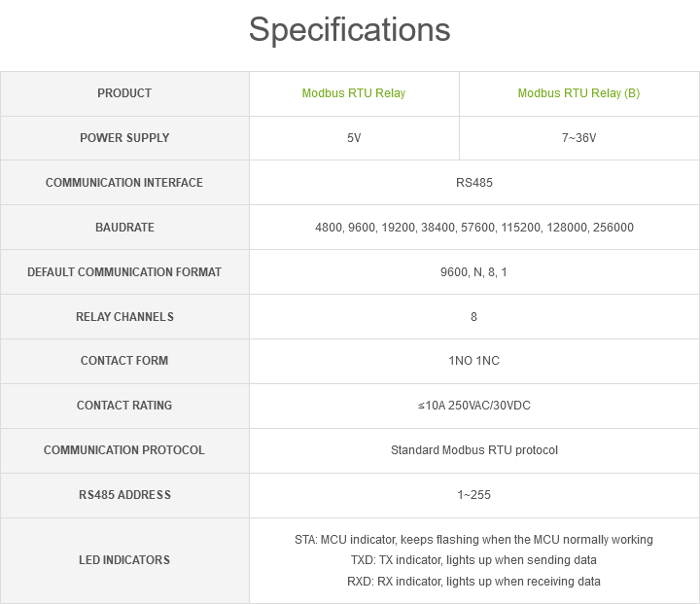Select the 1NO 1NC contact form value
Viewport: 700px width, 604px height.
tap(473, 361)
